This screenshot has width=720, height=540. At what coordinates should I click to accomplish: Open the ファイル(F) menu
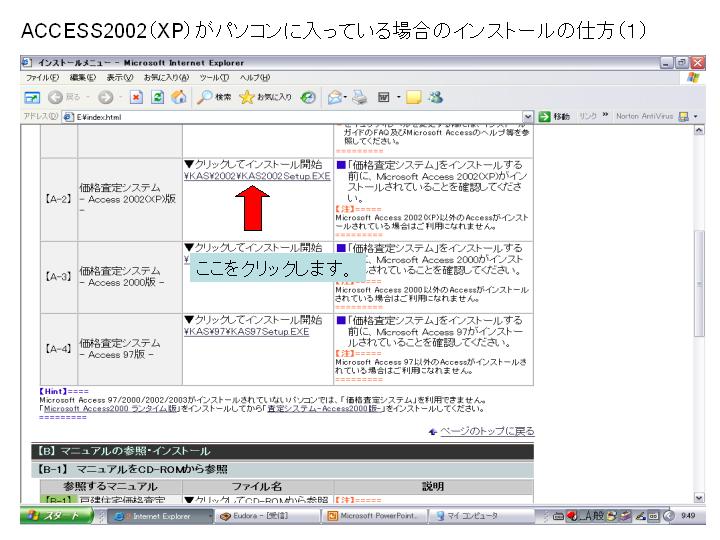[x=43, y=78]
